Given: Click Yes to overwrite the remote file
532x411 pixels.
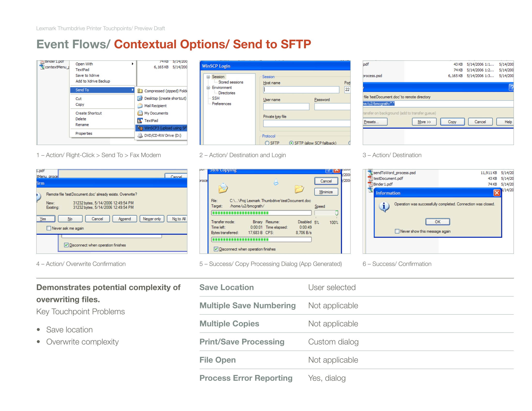Looking at the screenshot, I should click(46, 219).
